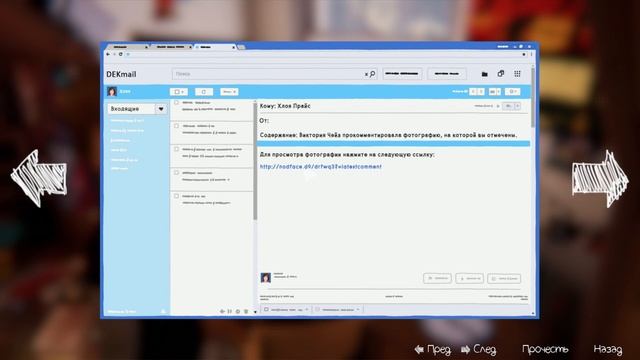Click sender avatar at message bottom

266,278
